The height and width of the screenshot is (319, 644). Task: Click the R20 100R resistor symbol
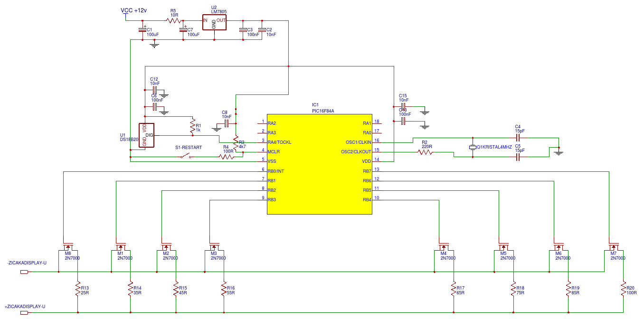623,290
